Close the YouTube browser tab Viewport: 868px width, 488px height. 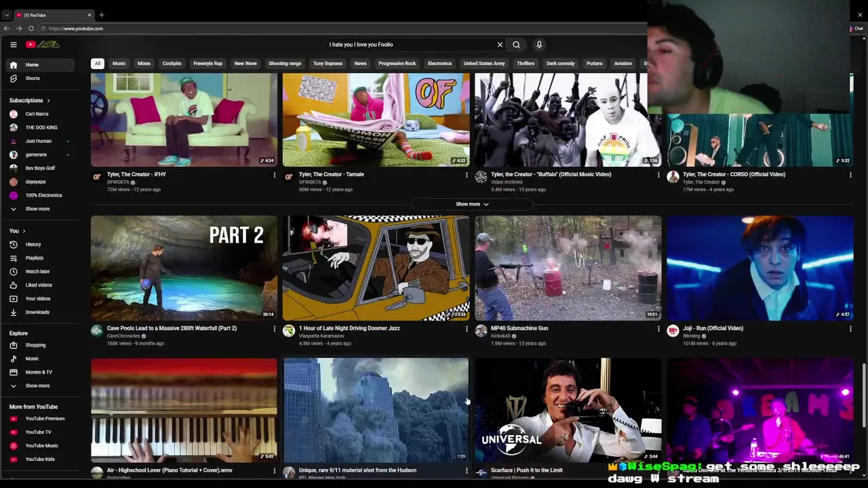coord(89,15)
